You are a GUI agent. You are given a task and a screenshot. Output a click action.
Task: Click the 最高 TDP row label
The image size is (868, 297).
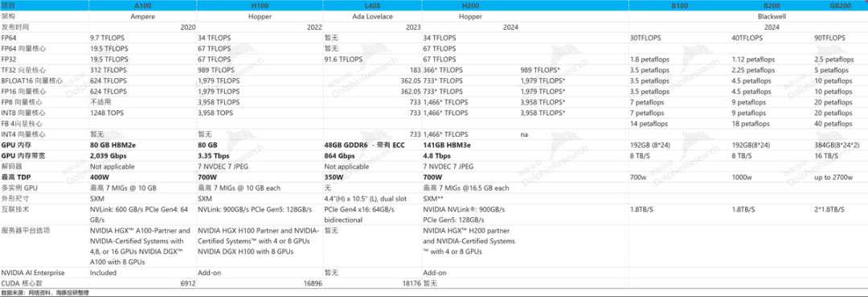point(15,177)
